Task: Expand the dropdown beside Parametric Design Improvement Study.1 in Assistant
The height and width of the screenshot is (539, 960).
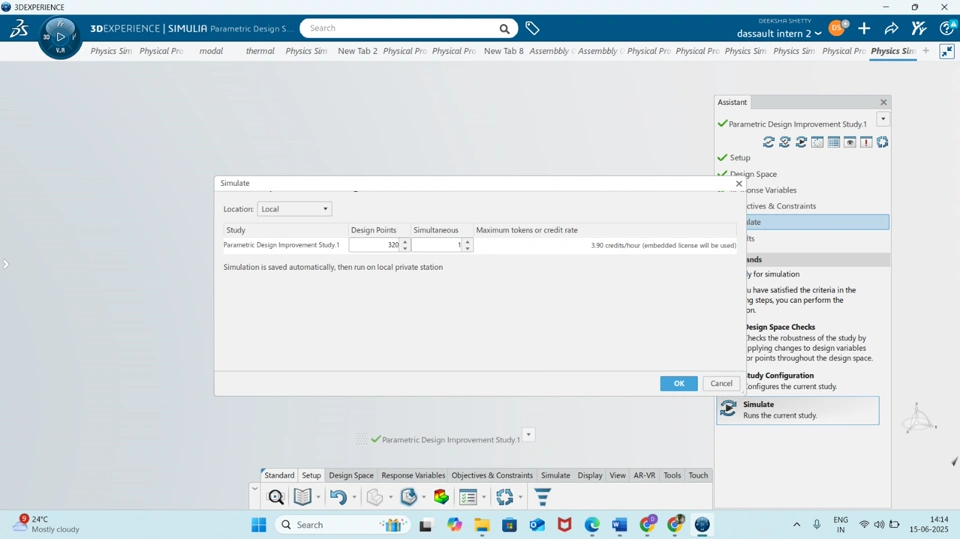Action: (x=883, y=119)
